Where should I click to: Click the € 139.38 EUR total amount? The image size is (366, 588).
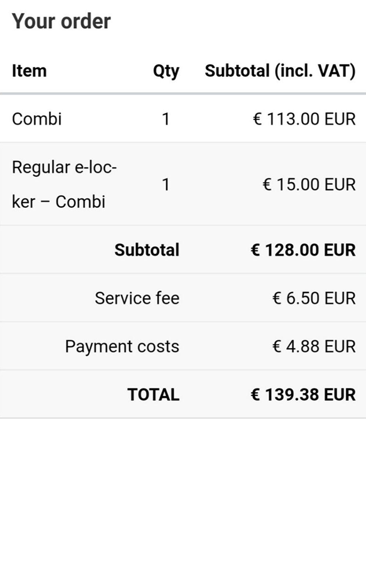click(303, 394)
